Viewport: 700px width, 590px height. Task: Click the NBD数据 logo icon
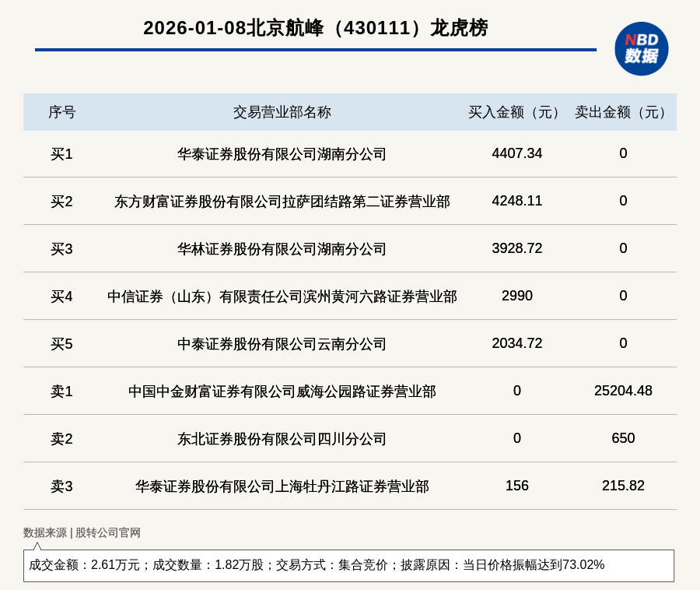click(x=641, y=48)
